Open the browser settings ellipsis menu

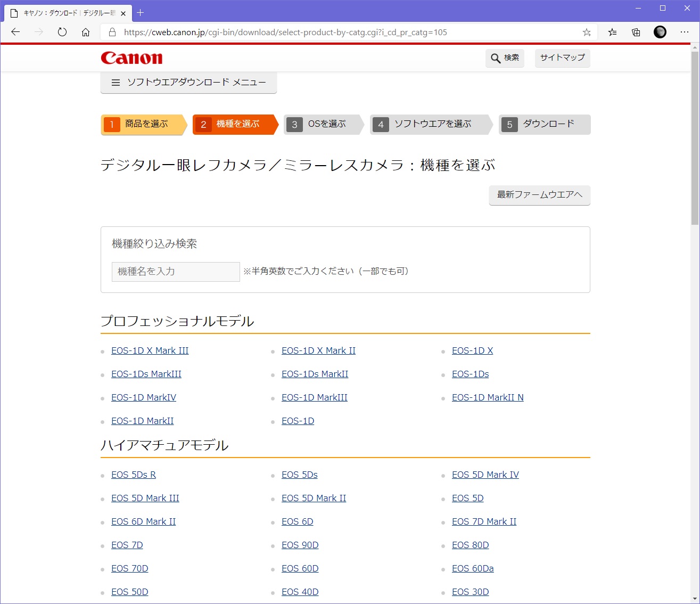685,32
